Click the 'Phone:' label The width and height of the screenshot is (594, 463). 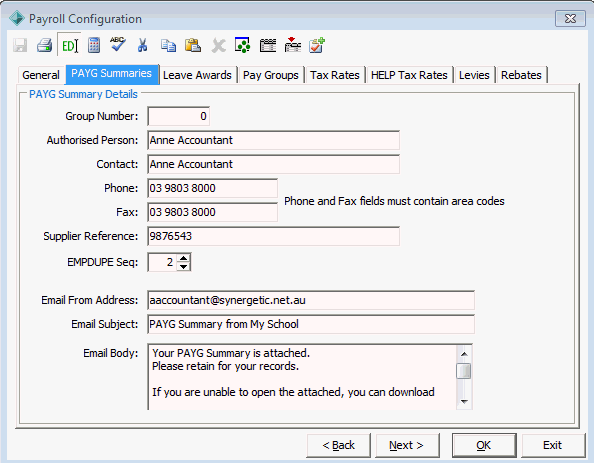click(x=121, y=188)
